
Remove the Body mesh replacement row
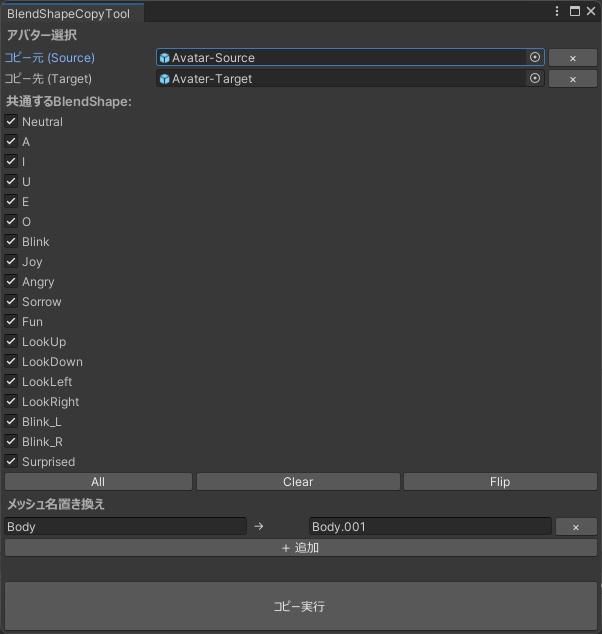click(576, 527)
